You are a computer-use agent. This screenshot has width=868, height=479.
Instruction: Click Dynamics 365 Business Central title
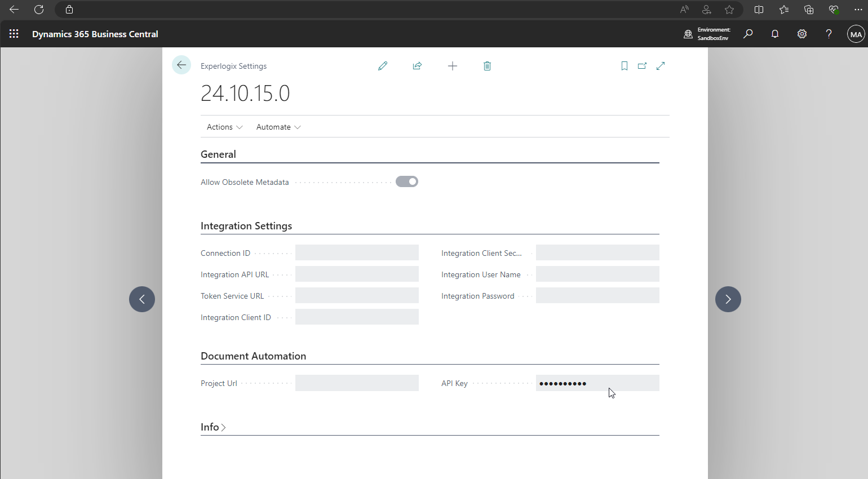point(95,34)
